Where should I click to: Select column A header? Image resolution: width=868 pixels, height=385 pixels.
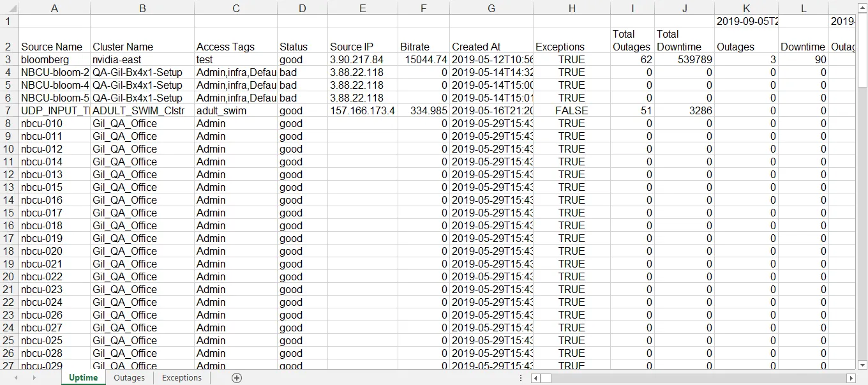point(54,8)
